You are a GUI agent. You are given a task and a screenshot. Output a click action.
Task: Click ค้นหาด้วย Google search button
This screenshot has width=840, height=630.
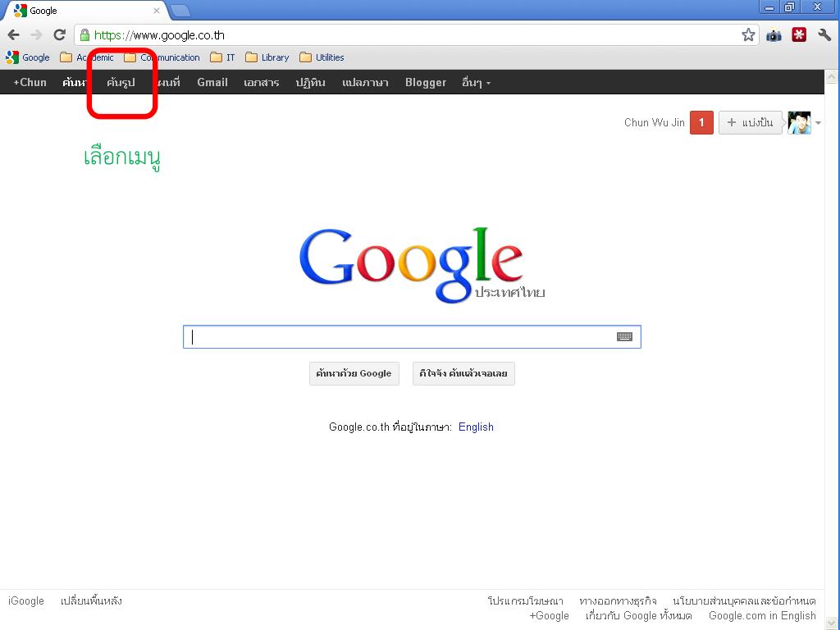pos(354,373)
